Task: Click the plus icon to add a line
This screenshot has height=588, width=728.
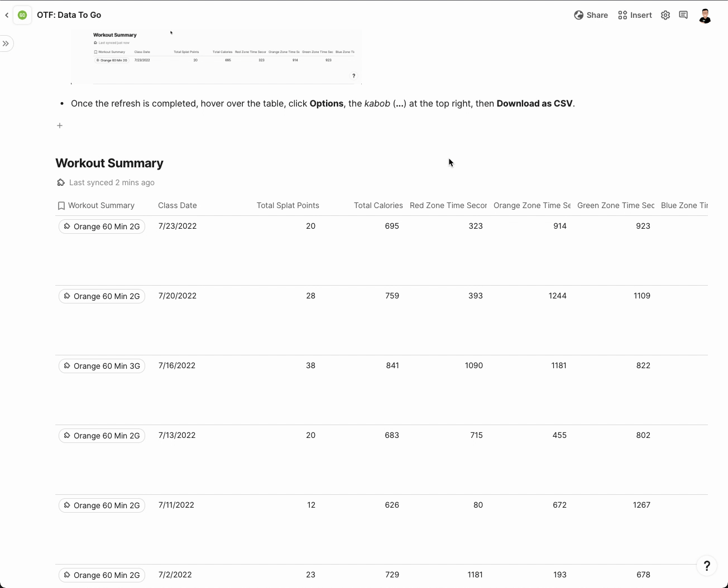Action: click(x=60, y=126)
